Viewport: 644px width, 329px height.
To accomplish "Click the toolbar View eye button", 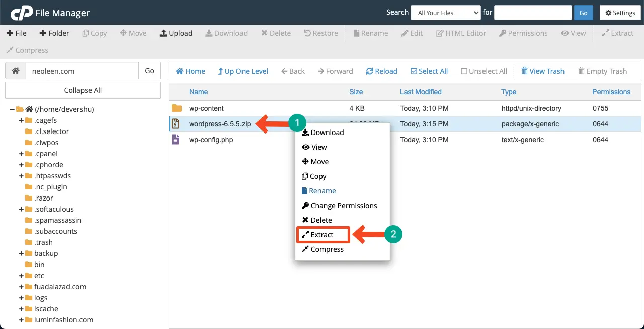I will pyautogui.click(x=574, y=33).
